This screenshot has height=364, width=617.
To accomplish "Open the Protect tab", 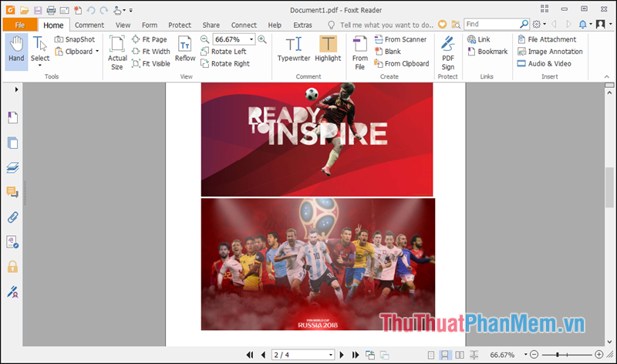I will coord(180,25).
